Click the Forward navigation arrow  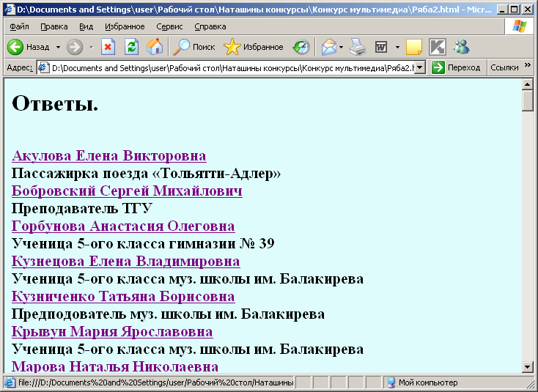pos(75,47)
